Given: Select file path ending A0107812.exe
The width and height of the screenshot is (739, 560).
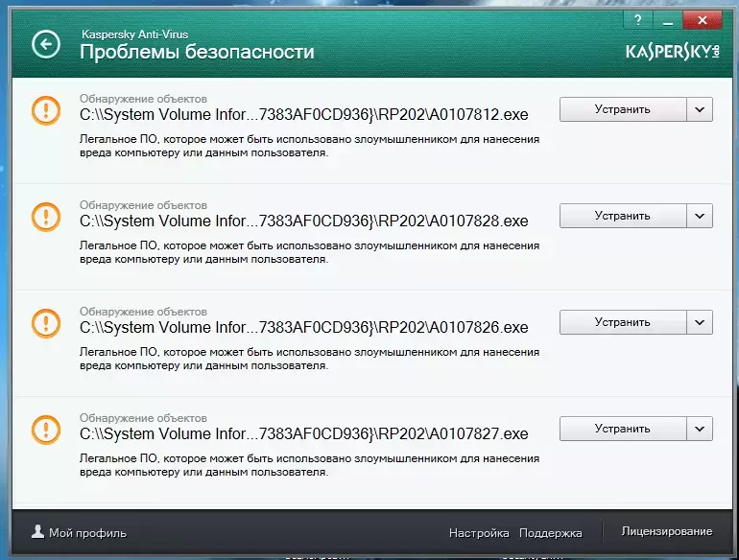Looking at the screenshot, I should 304,114.
